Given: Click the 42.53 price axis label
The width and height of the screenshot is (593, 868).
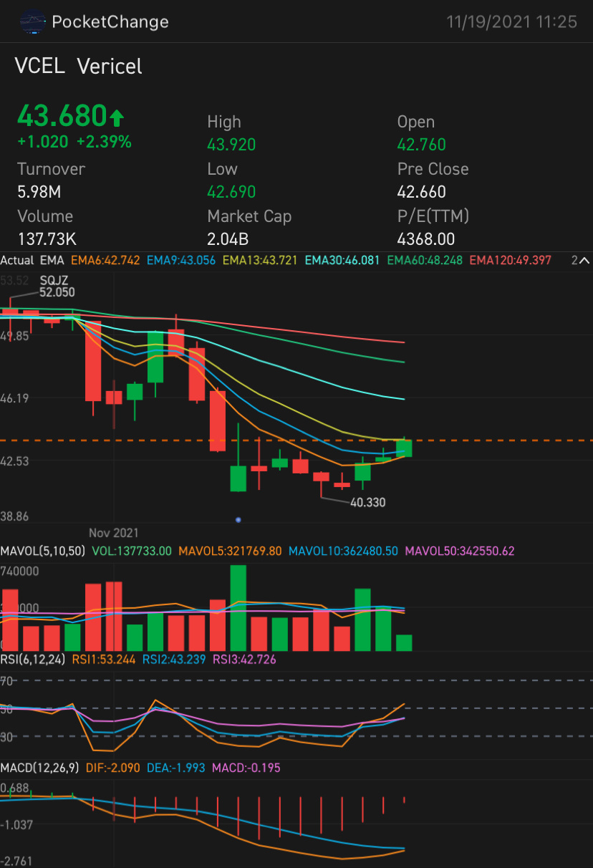Looking at the screenshot, I should [14, 461].
